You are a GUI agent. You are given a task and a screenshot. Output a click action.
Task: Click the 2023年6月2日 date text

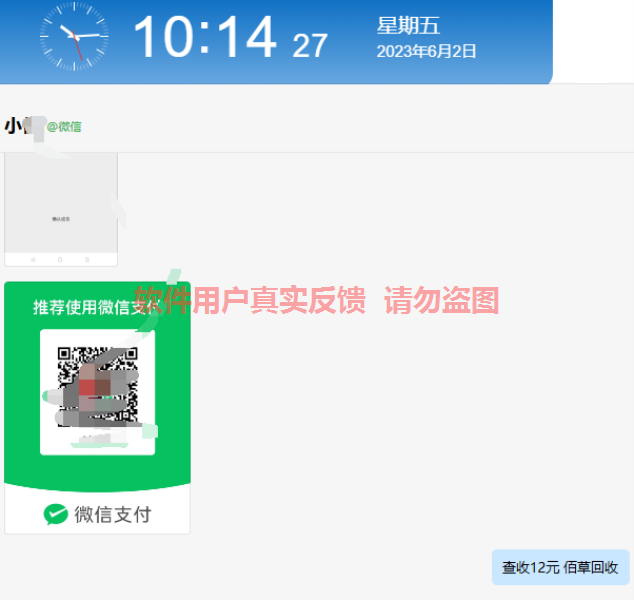tap(426, 51)
